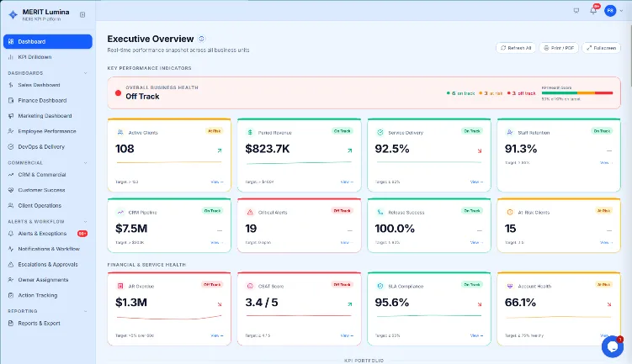The image size is (632, 364).
Task: Open Employee Performance dashboard
Action: 48,131
